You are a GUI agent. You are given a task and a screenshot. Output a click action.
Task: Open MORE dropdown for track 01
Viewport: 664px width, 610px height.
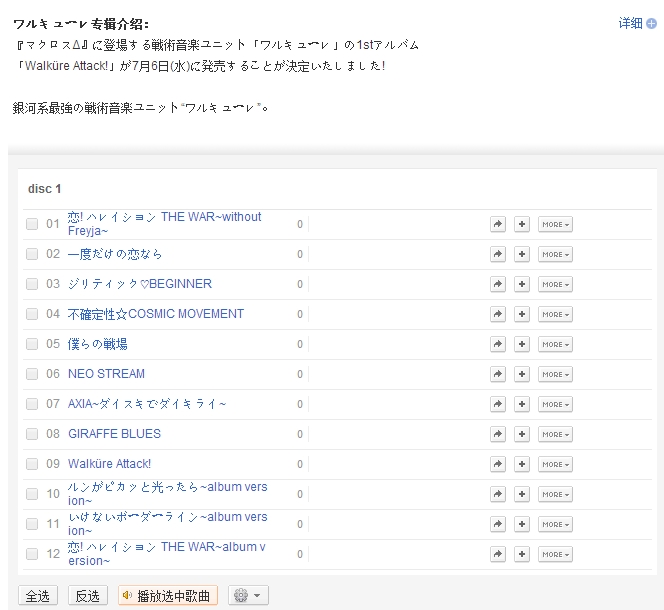[555, 224]
